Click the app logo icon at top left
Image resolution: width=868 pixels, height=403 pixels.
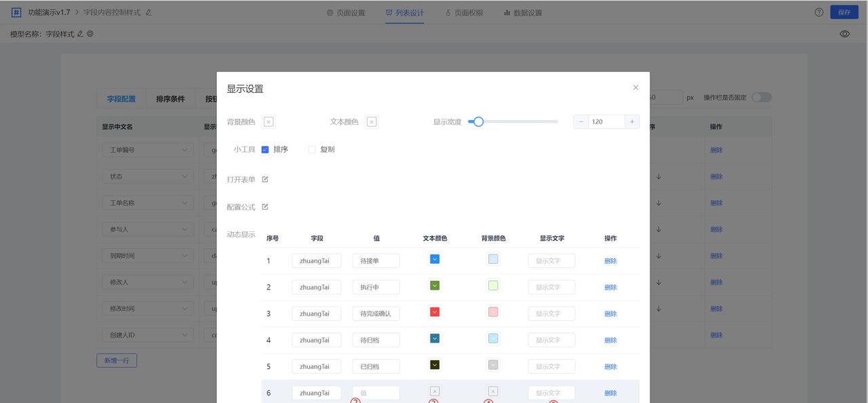(x=15, y=12)
